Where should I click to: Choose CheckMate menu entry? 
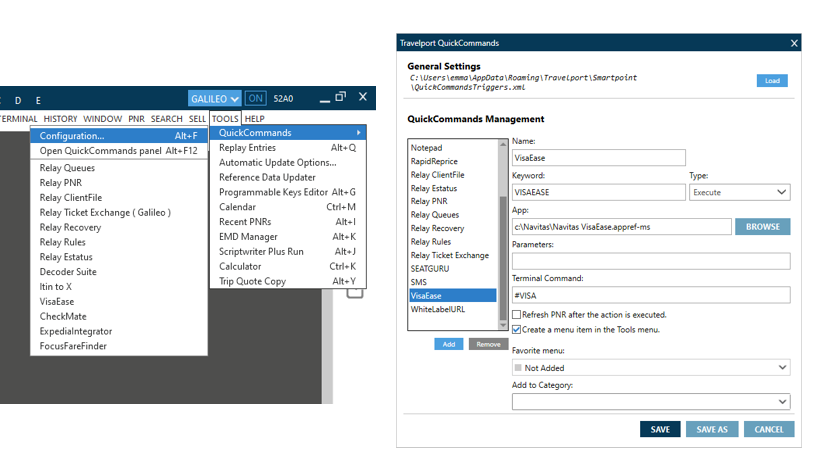tap(63, 316)
